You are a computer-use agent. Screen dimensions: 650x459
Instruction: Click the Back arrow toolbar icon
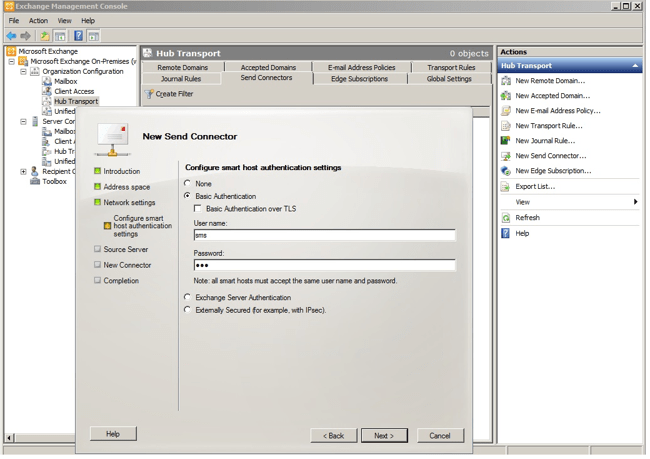(x=11, y=36)
